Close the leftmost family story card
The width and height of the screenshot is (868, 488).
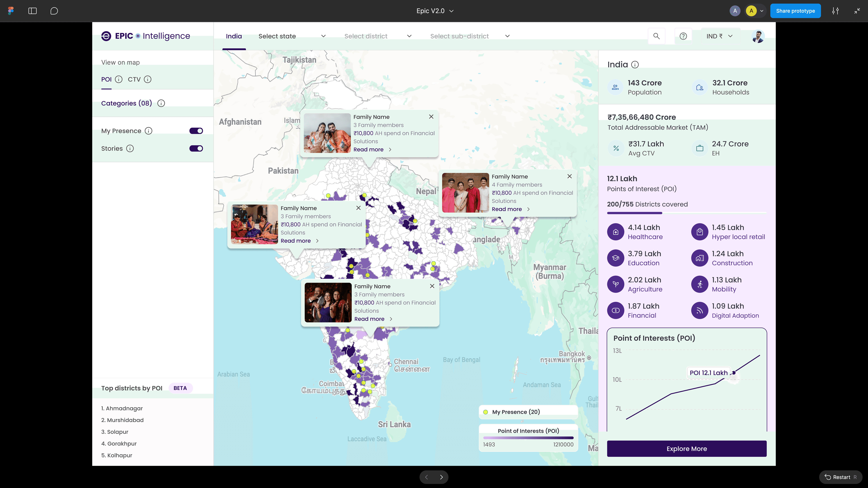click(x=359, y=208)
